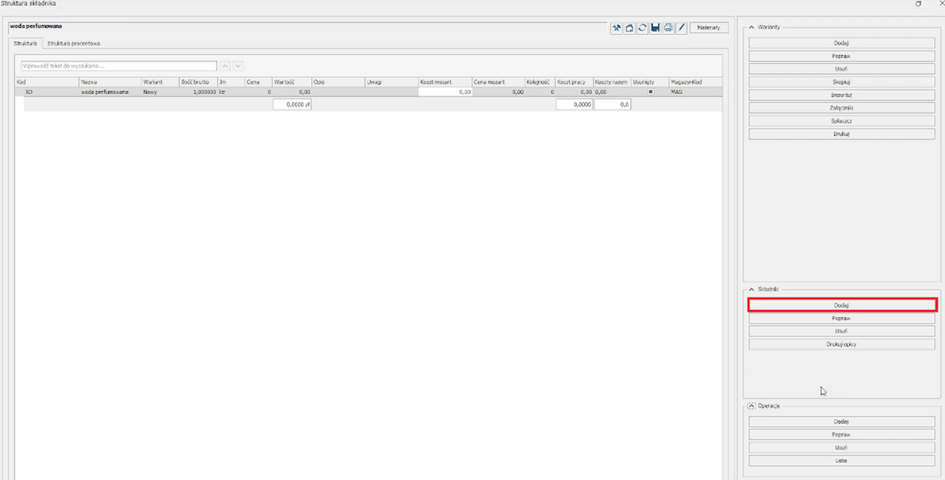945x480 pixels.
Task: Click the printer icon in the toolbar
Action: coord(668,28)
